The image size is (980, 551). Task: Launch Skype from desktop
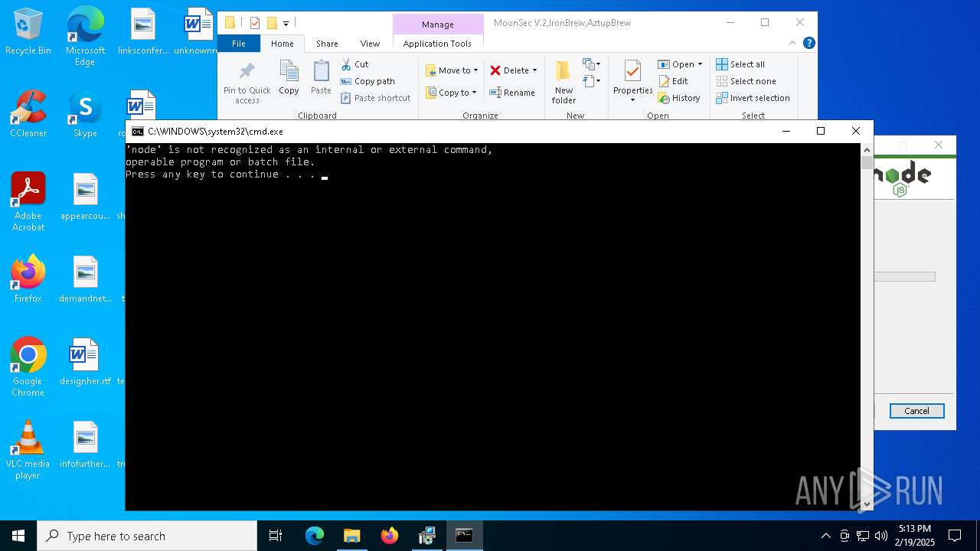(85, 114)
